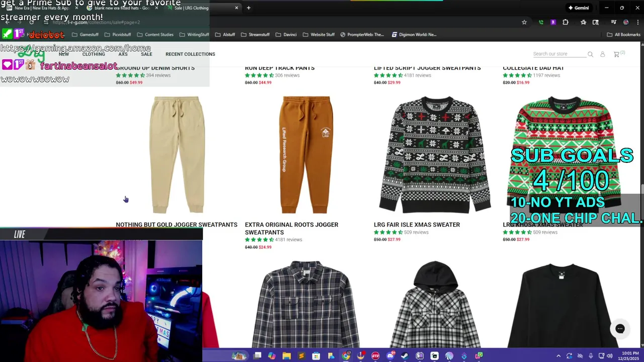Open the Chrome profile avatar
Screen dimensions: 644x362
[x=626, y=22]
